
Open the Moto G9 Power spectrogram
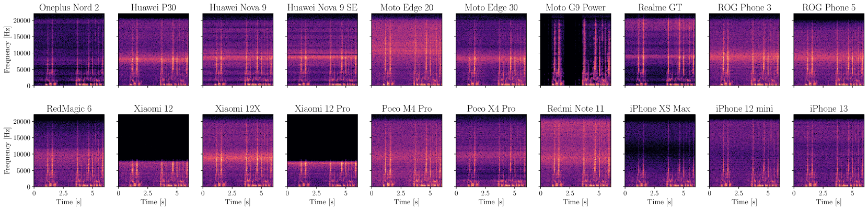tap(575, 50)
